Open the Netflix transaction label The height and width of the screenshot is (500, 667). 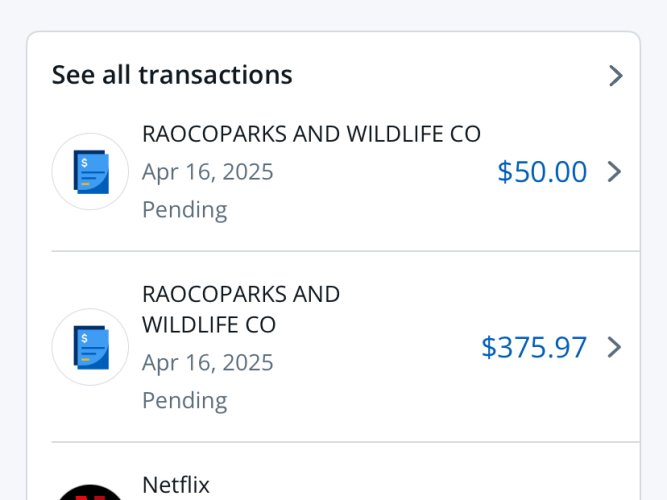point(176,485)
